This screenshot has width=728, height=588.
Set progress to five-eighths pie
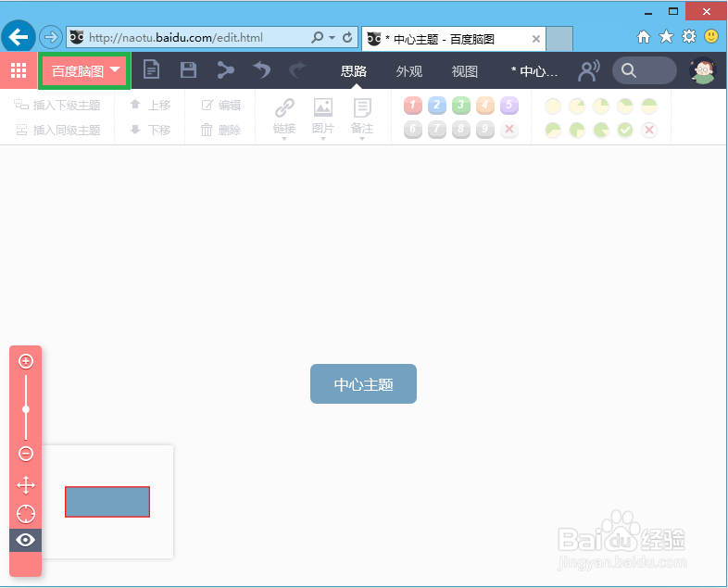click(x=553, y=130)
